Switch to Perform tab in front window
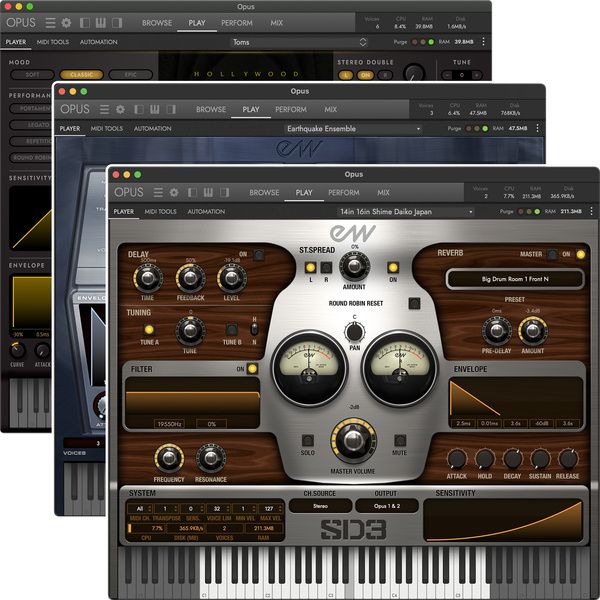This screenshot has height=600, width=600. point(344,192)
